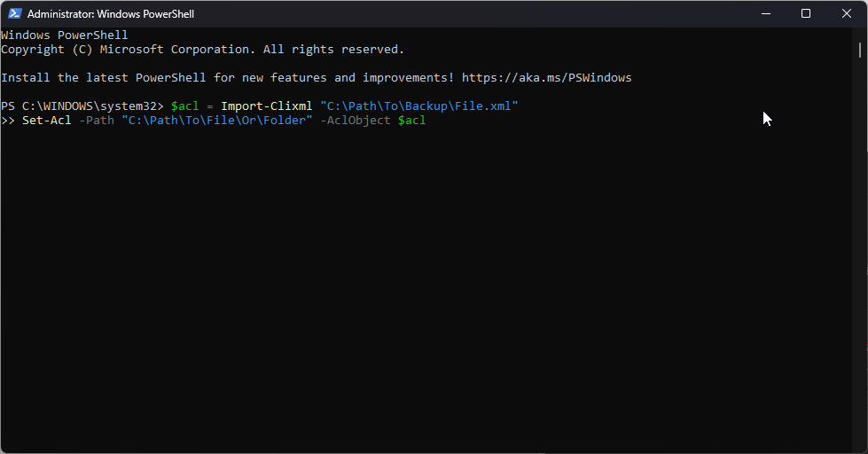
Task: Click the '>>' continuation prompt
Action: (x=8, y=121)
